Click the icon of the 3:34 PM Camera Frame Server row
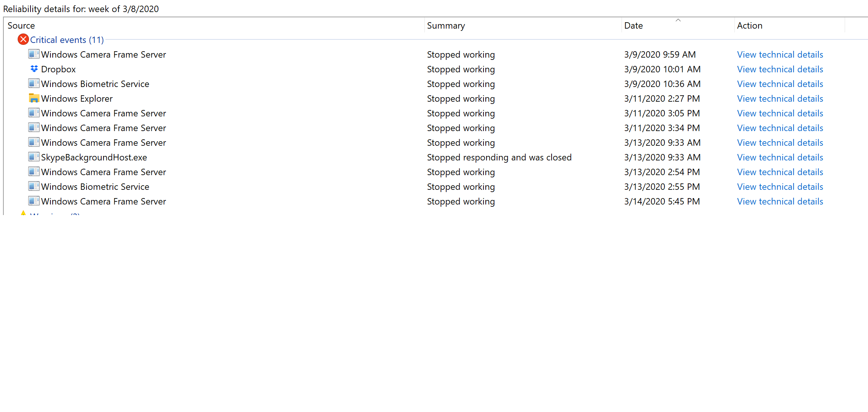The image size is (868, 412). [x=34, y=127]
